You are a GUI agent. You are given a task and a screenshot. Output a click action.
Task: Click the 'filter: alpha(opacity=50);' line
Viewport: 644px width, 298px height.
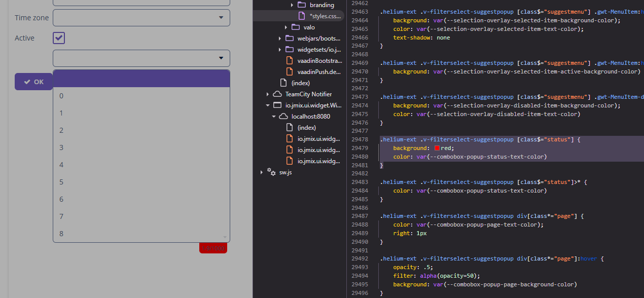tap(436, 276)
